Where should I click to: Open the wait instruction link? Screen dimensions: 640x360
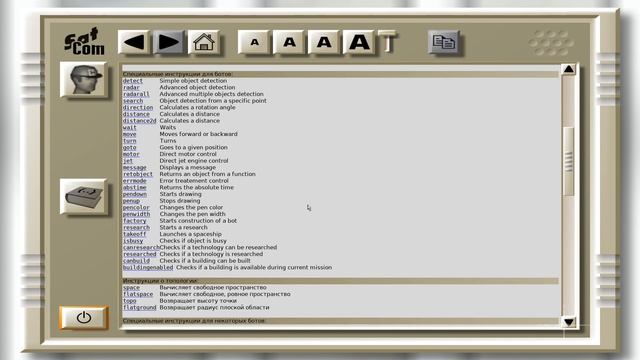129,127
